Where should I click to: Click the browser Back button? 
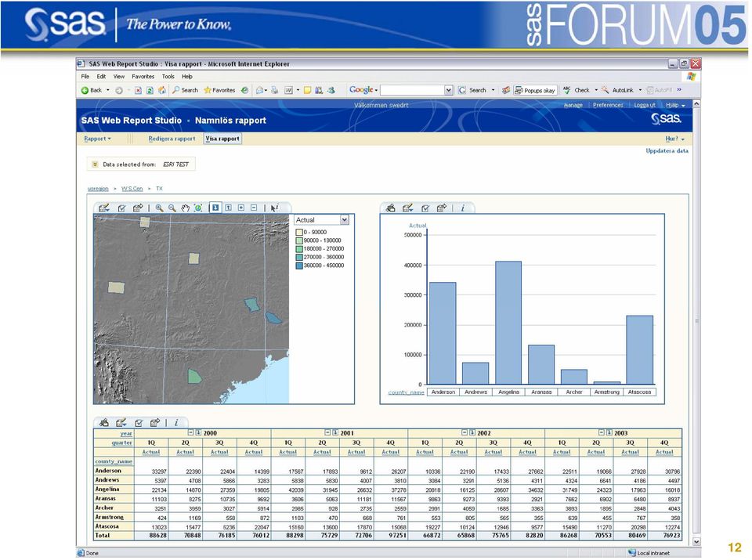click(92, 90)
